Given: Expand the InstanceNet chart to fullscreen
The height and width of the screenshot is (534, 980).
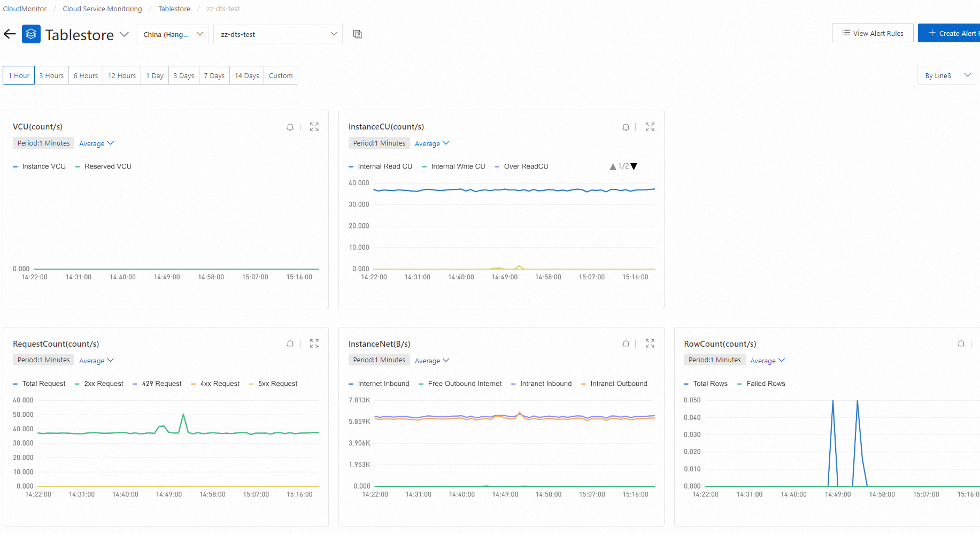Looking at the screenshot, I should point(650,344).
